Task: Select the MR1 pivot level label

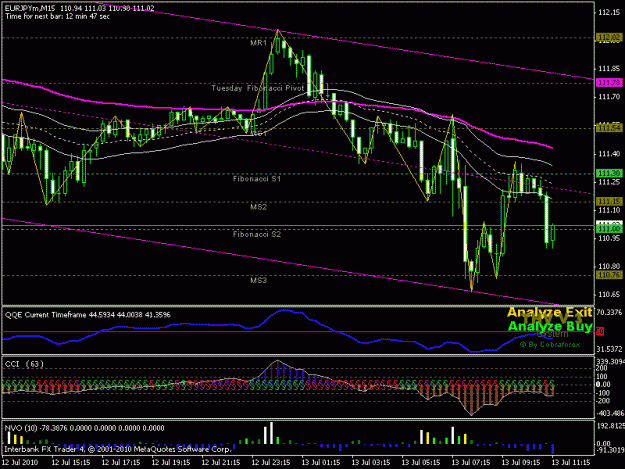Action: (258, 43)
